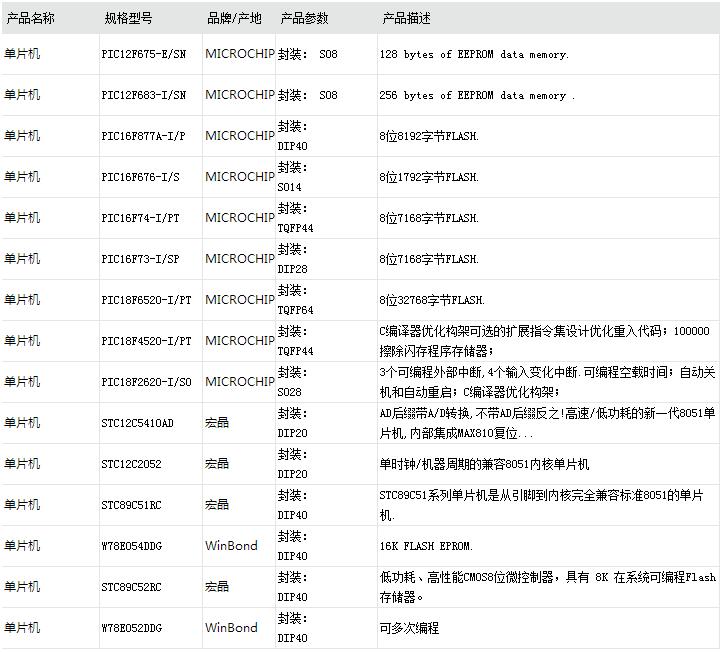The image size is (723, 652).
Task: Choose the PIC16F73-I/SP model
Action: pos(141,259)
